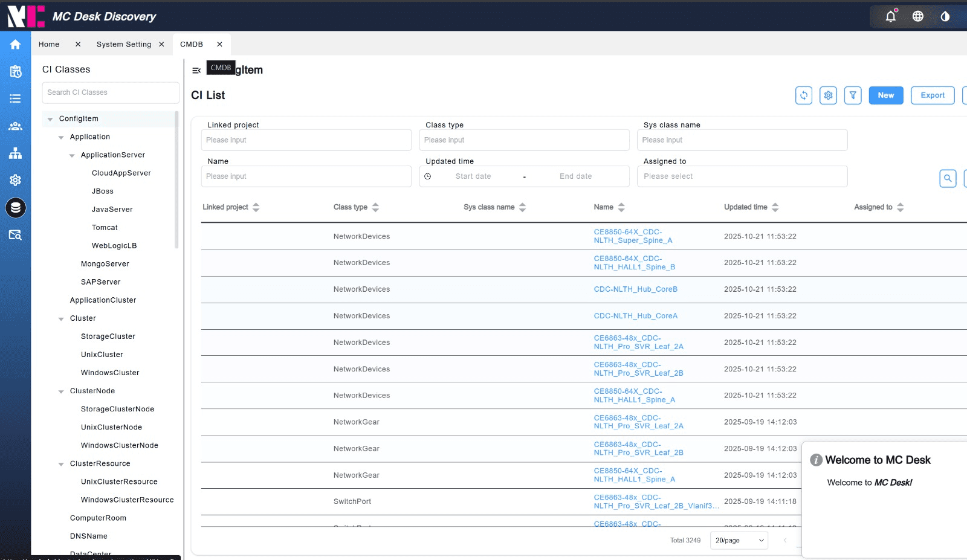Open CI List column settings gear
This screenshot has height=560, width=967.
pos(829,95)
